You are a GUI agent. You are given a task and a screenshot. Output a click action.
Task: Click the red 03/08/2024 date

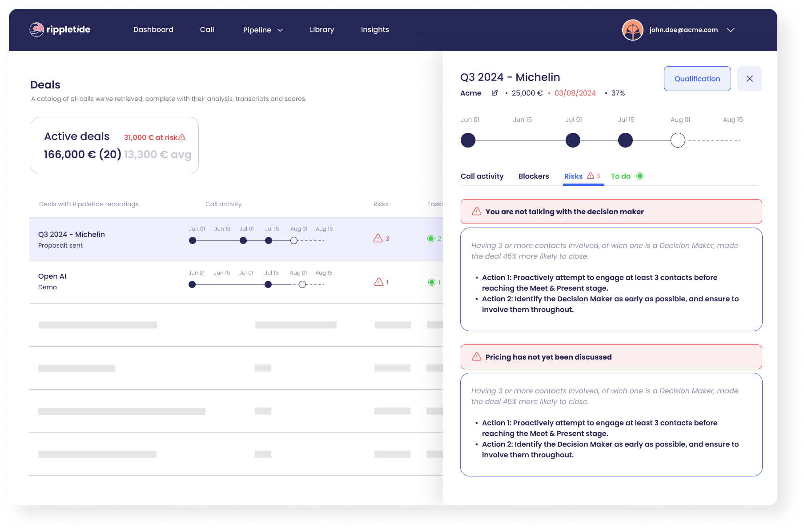coord(575,93)
